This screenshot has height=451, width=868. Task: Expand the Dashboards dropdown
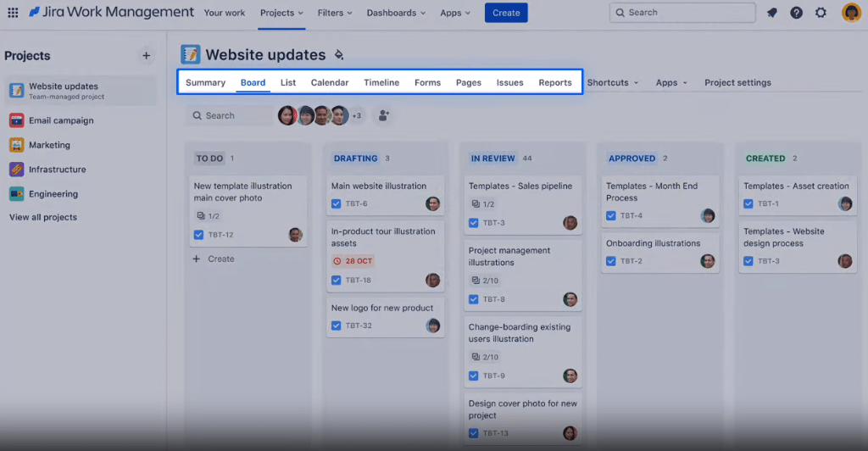[396, 12]
